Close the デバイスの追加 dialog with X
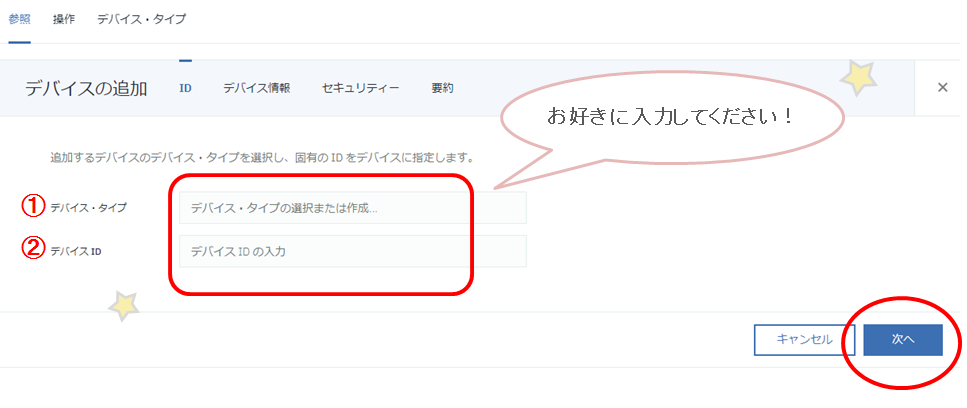The width and height of the screenshot is (967, 408). pos(942,88)
